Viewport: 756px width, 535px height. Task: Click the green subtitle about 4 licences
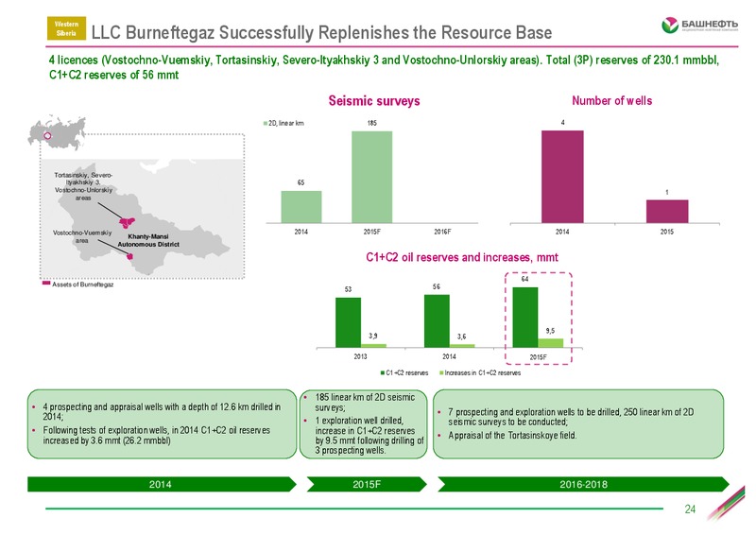[385, 67]
